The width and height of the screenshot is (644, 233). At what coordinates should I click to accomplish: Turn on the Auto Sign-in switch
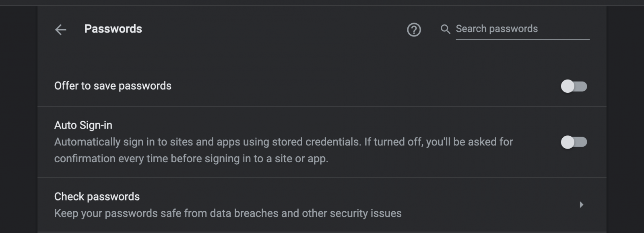574,142
